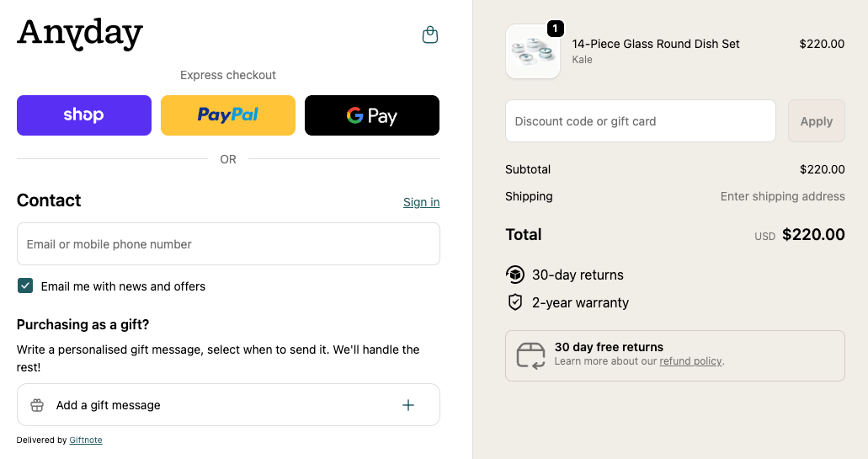Click the gift icon beside Add a gift message

(37, 405)
